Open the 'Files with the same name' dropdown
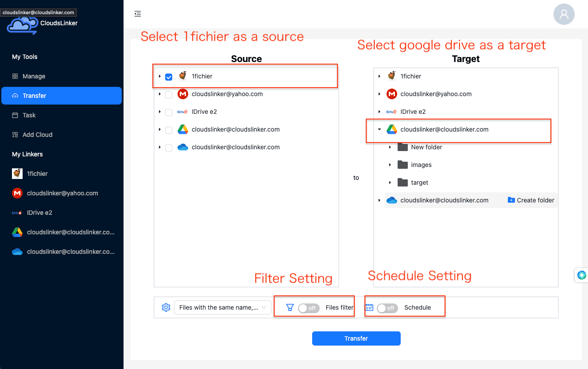This screenshot has height=369, width=588. [223, 307]
